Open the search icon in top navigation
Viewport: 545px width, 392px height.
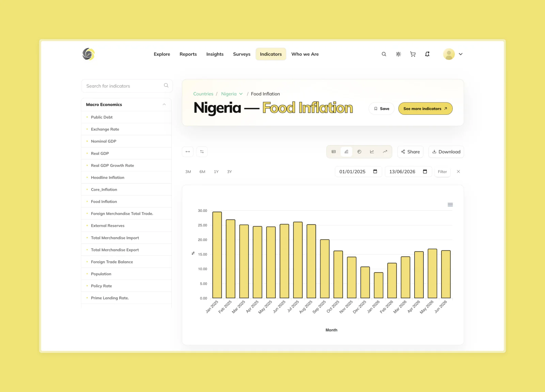click(384, 54)
